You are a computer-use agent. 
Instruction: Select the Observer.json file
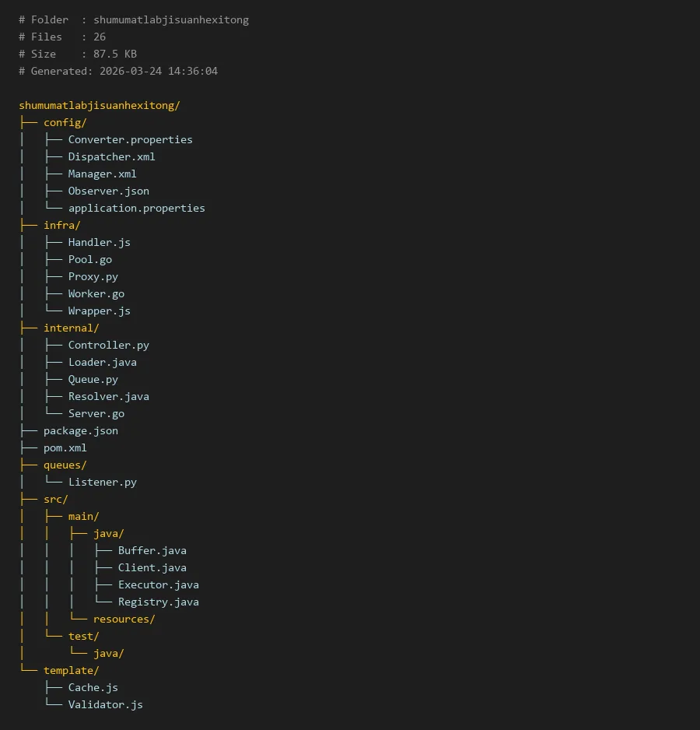point(108,191)
